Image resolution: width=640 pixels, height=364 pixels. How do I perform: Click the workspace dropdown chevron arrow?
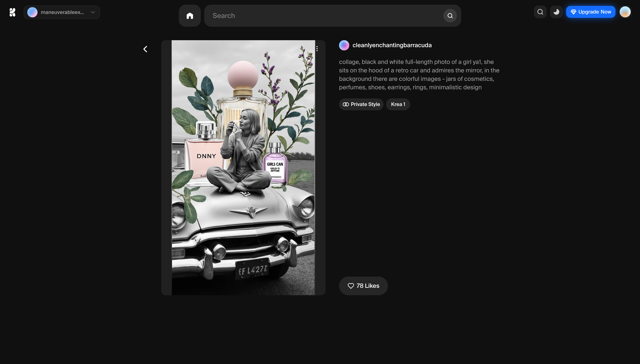tap(93, 12)
